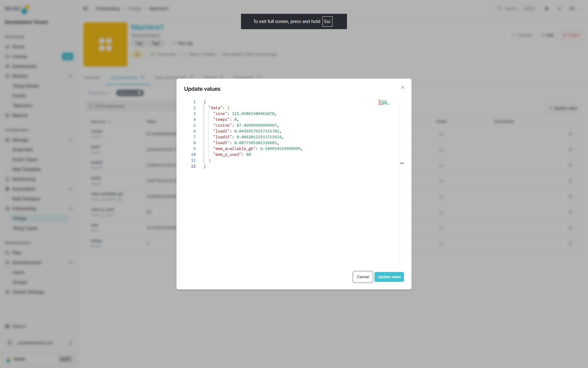The height and width of the screenshot is (368, 588).
Task: Click the yellow Machine1 thing image
Action: click(x=105, y=44)
